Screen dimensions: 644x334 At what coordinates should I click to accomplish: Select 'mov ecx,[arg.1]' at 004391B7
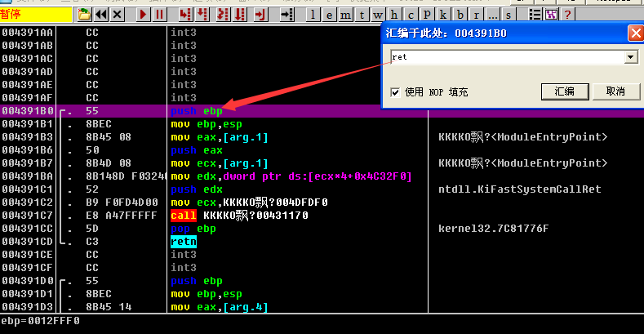(220, 163)
